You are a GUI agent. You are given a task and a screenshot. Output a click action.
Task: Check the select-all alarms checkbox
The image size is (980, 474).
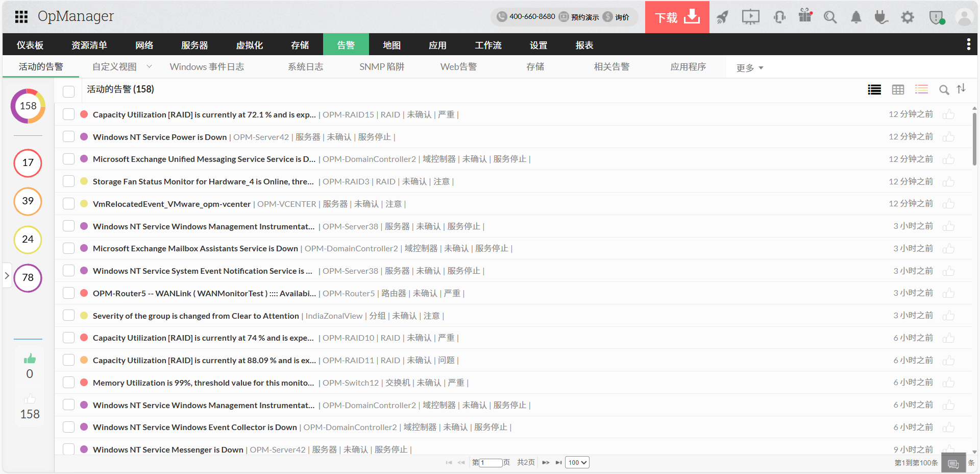[x=69, y=91]
